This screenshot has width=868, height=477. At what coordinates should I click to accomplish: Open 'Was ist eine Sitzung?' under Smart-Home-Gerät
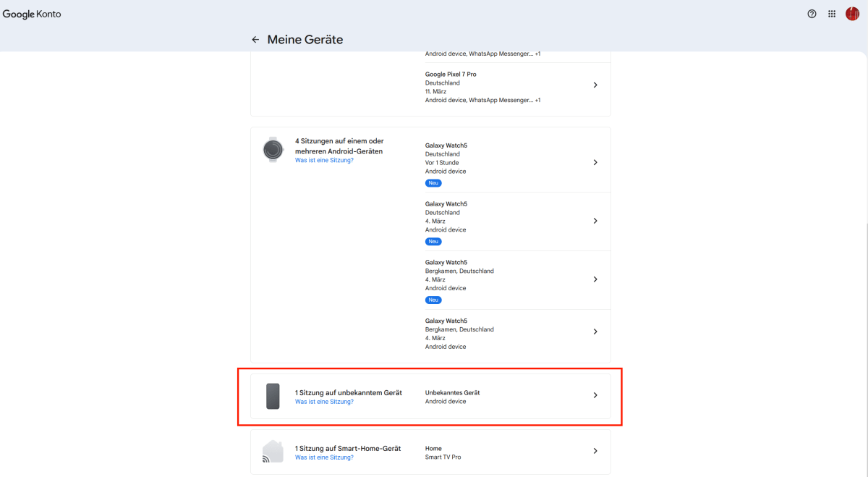(x=324, y=457)
